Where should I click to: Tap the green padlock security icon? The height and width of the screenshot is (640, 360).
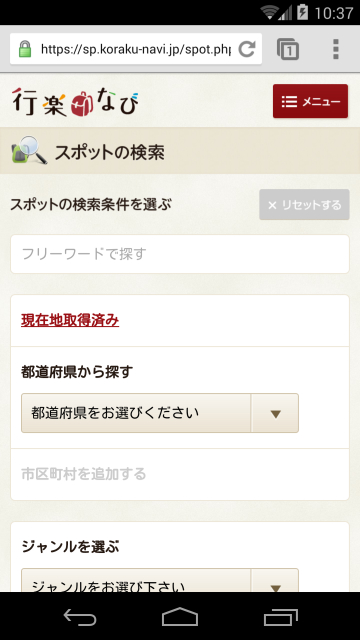[25, 49]
